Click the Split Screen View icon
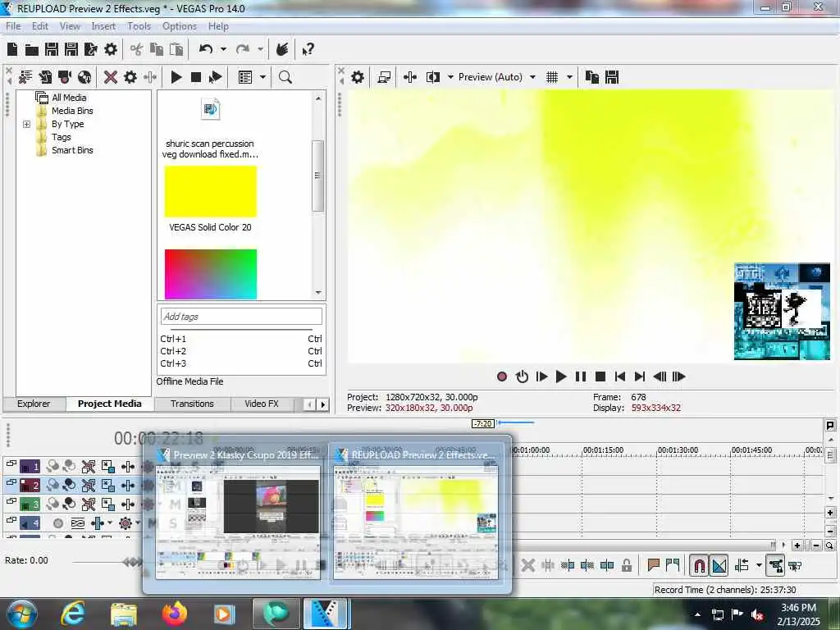The image size is (840, 630). [x=433, y=77]
